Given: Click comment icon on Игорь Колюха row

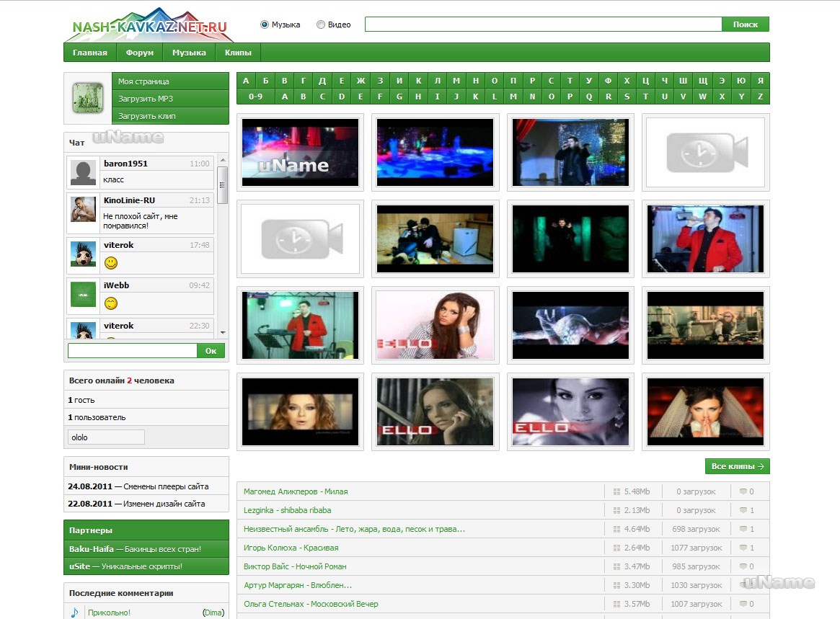Looking at the screenshot, I should click(743, 548).
